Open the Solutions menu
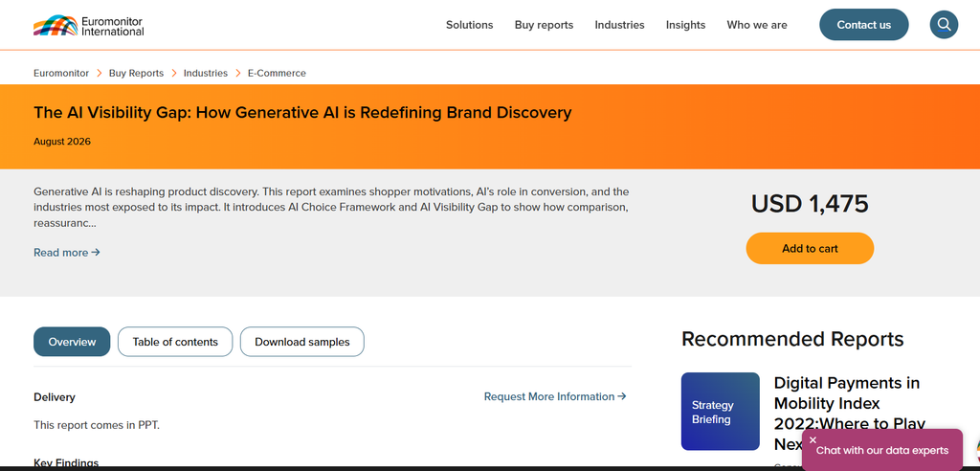 (469, 25)
